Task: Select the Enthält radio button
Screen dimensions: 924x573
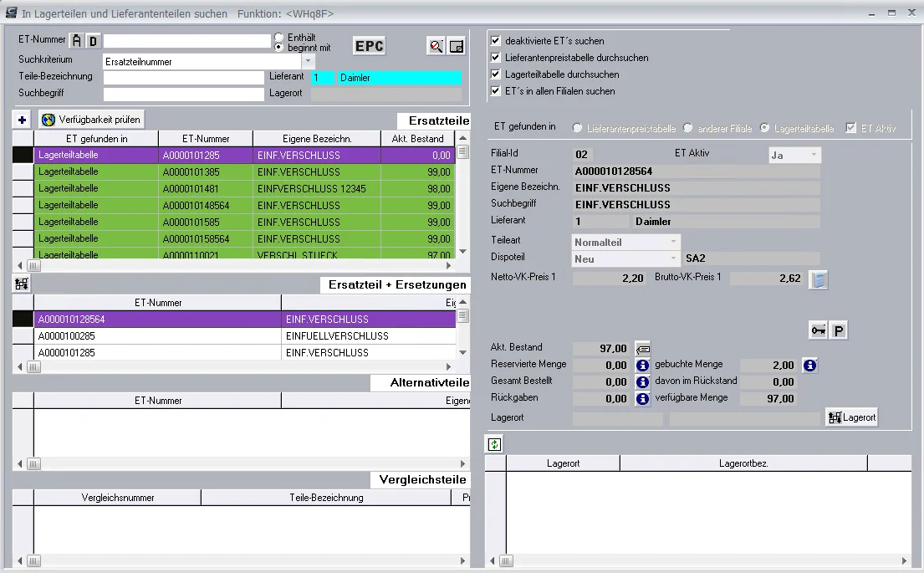Action: tap(279, 37)
